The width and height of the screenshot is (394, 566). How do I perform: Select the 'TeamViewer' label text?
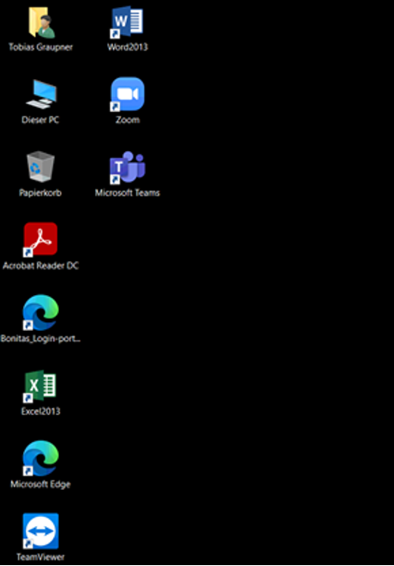click(40, 557)
